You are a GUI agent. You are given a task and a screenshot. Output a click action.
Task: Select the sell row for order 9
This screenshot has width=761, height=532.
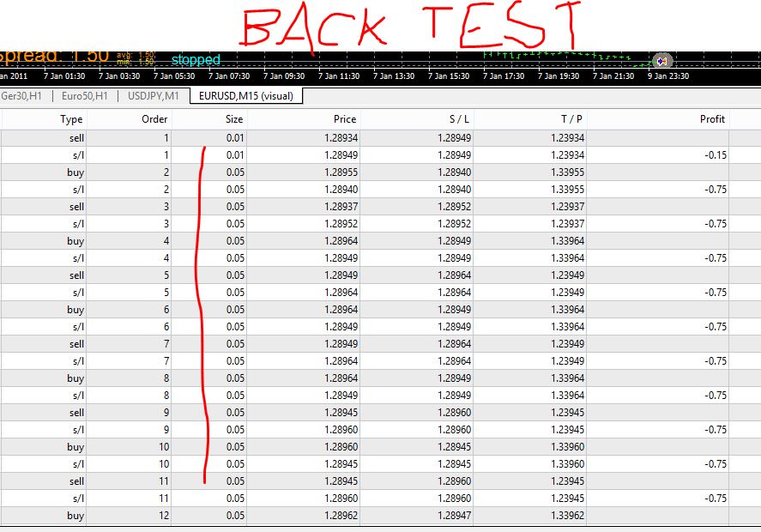pyautogui.click(x=381, y=413)
